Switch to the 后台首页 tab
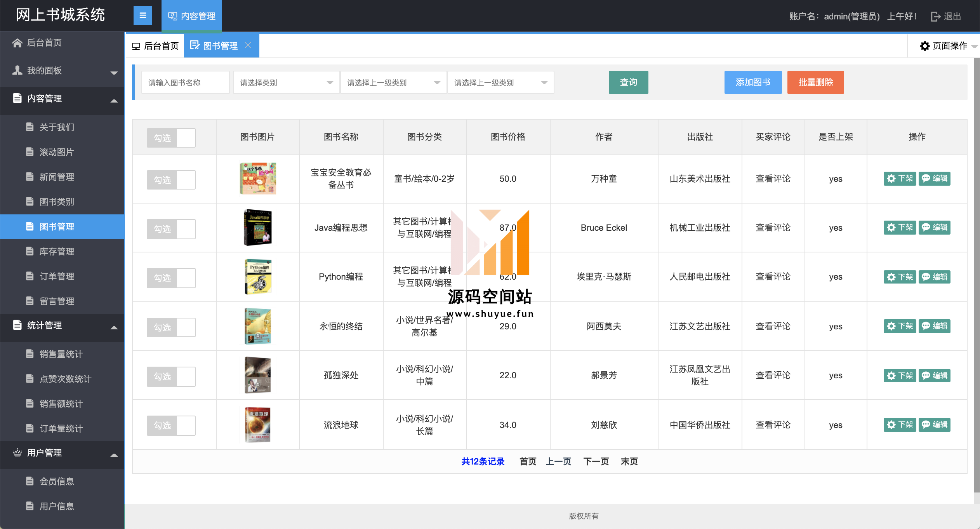The image size is (980, 529). pyautogui.click(x=155, y=46)
